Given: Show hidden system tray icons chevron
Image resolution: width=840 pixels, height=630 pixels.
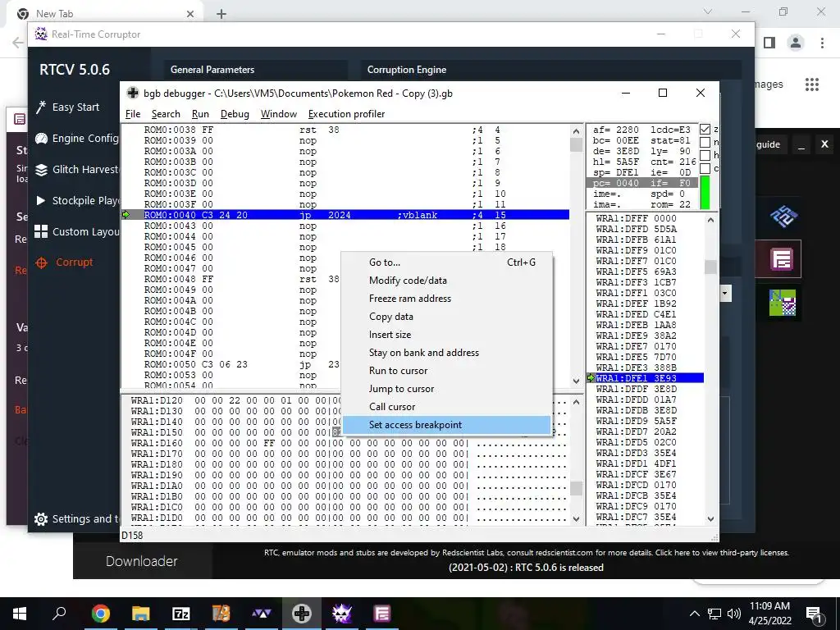Looking at the screenshot, I should click(694, 614).
